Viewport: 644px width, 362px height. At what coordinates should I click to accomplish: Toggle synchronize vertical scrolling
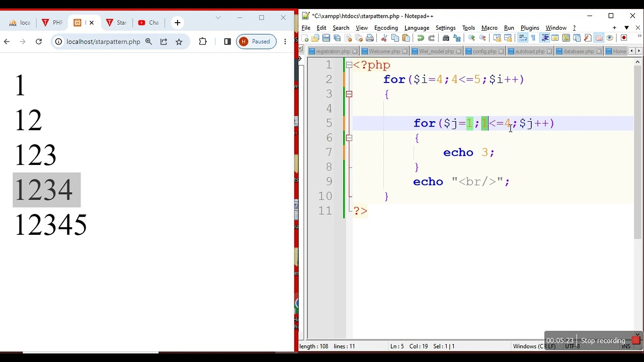point(497,38)
